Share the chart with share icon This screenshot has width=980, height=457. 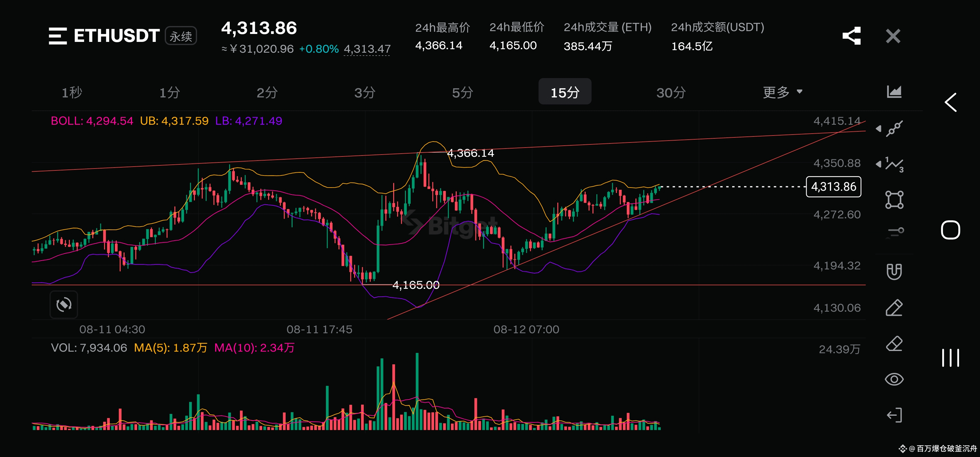click(x=851, y=36)
